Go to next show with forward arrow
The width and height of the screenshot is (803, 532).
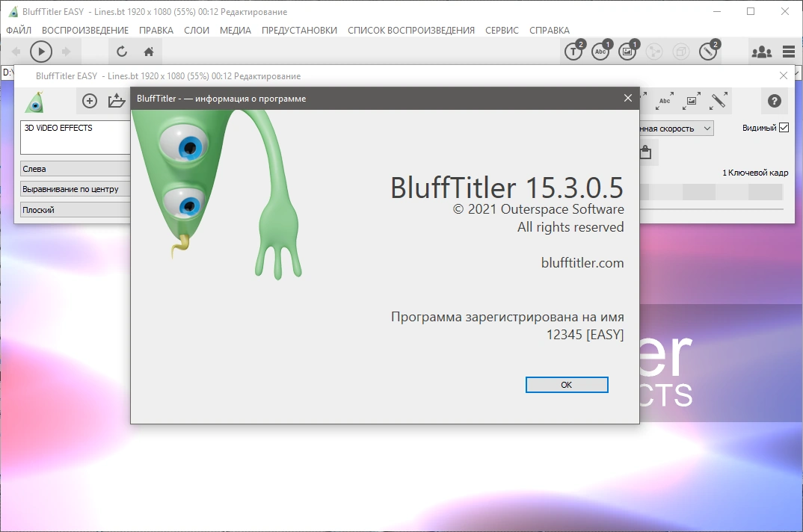[x=66, y=52]
